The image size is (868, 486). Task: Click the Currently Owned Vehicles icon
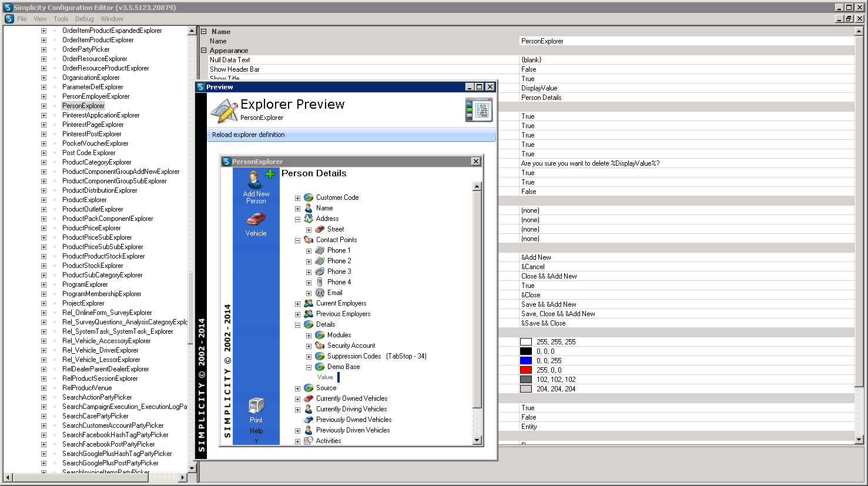(309, 398)
